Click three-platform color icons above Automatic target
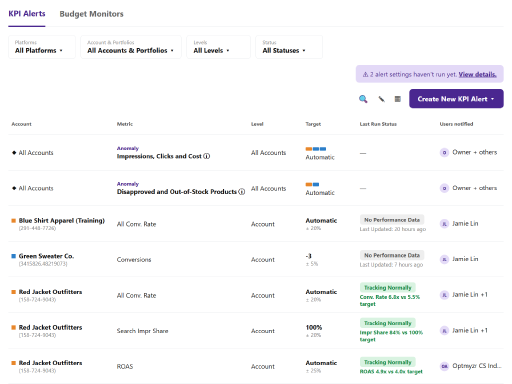Image resolution: width=512 pixels, height=384 pixels. [x=316, y=149]
